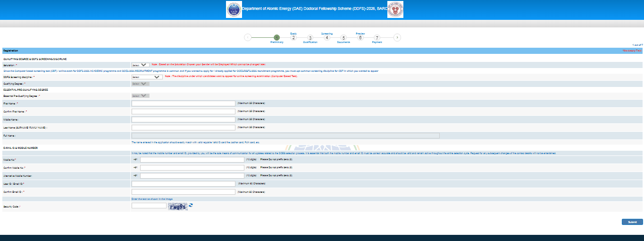Screen dimensions: 644x241
Task: Open the Essential Pre-Qualifying Degree dropdown
Action: [141, 95]
